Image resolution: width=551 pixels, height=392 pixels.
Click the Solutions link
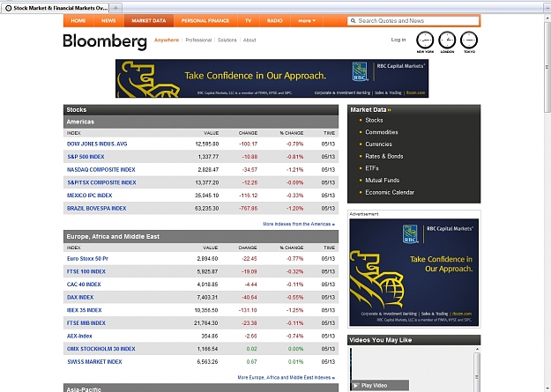[x=227, y=40]
